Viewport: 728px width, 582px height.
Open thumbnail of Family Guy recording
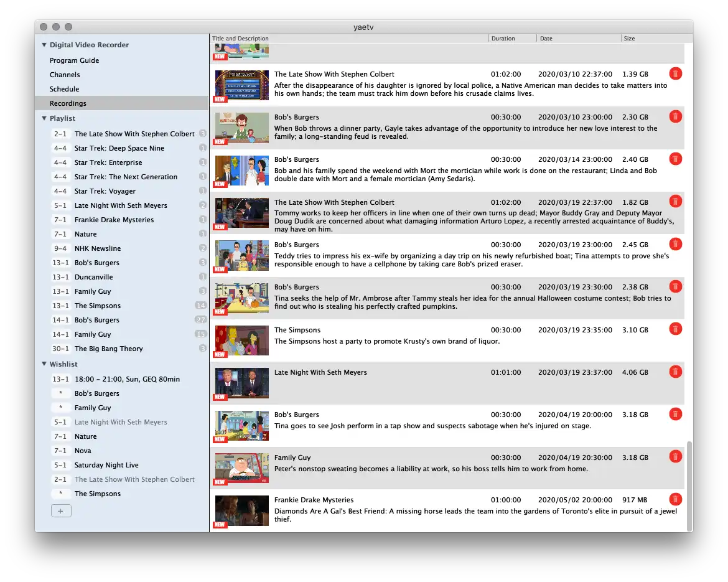pos(242,468)
